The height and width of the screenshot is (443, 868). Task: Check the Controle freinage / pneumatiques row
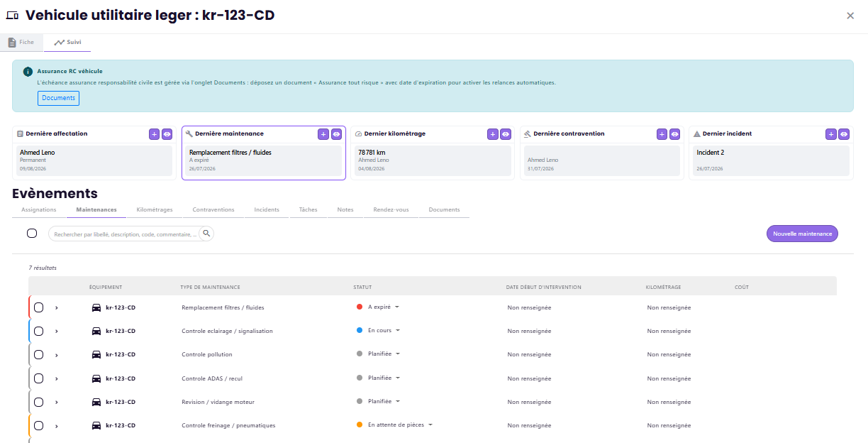39,425
